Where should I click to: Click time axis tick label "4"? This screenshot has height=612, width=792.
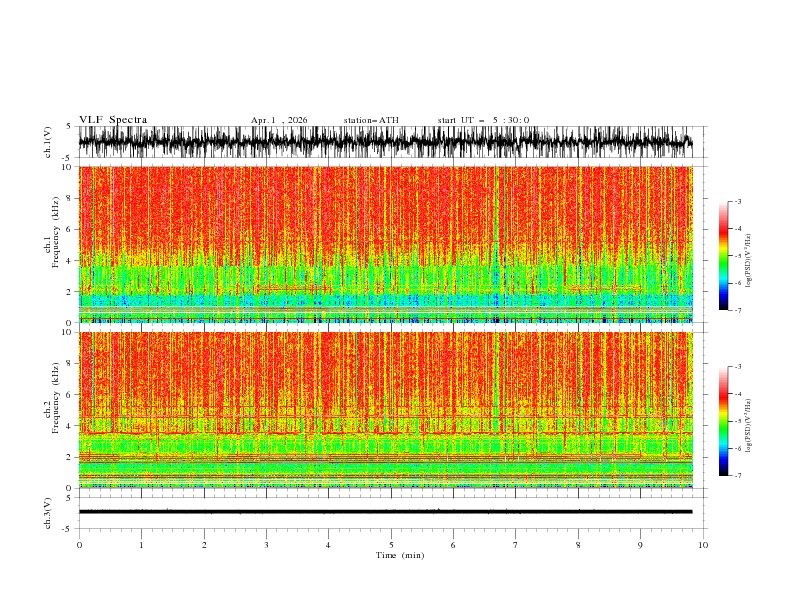coord(328,545)
